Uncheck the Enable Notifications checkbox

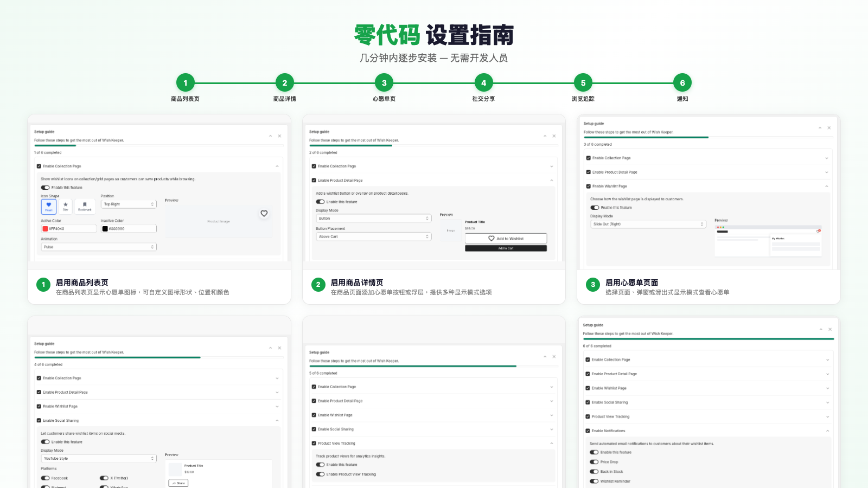588,431
